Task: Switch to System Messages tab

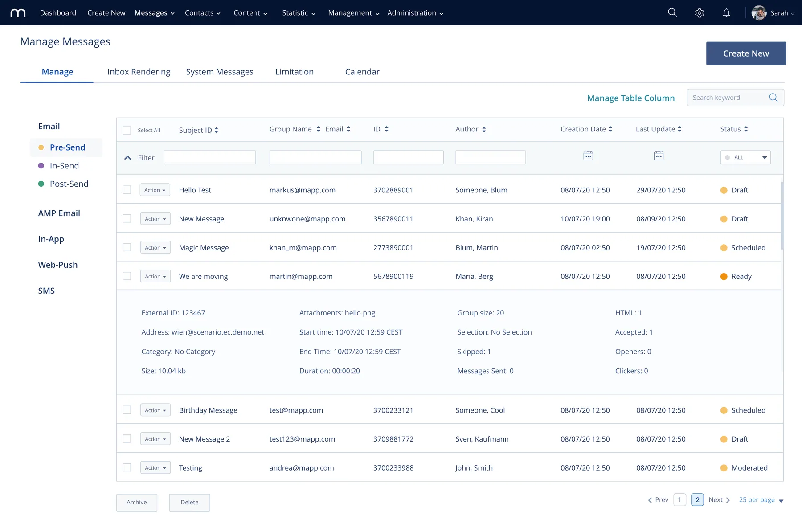Action: tap(220, 72)
